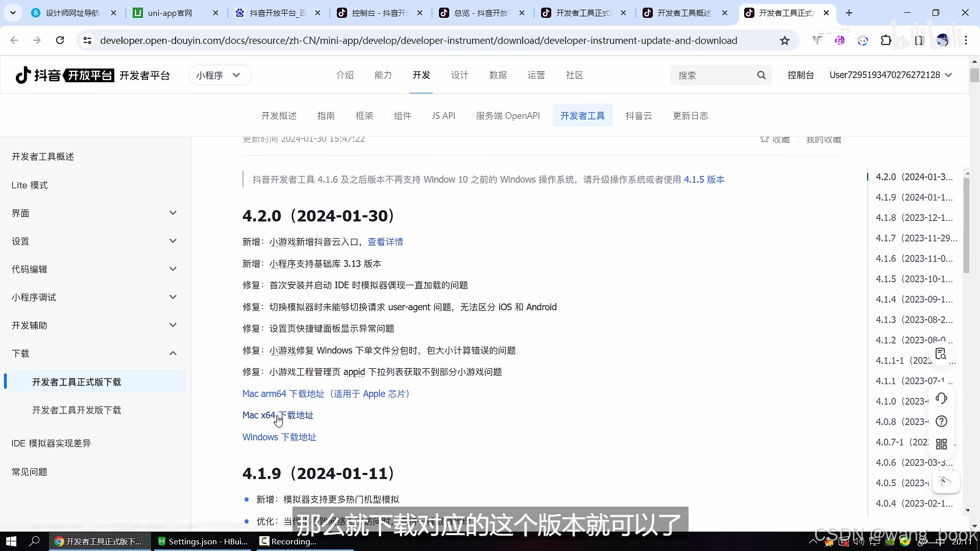Expand the 小程序调试 sidebar section

click(173, 297)
